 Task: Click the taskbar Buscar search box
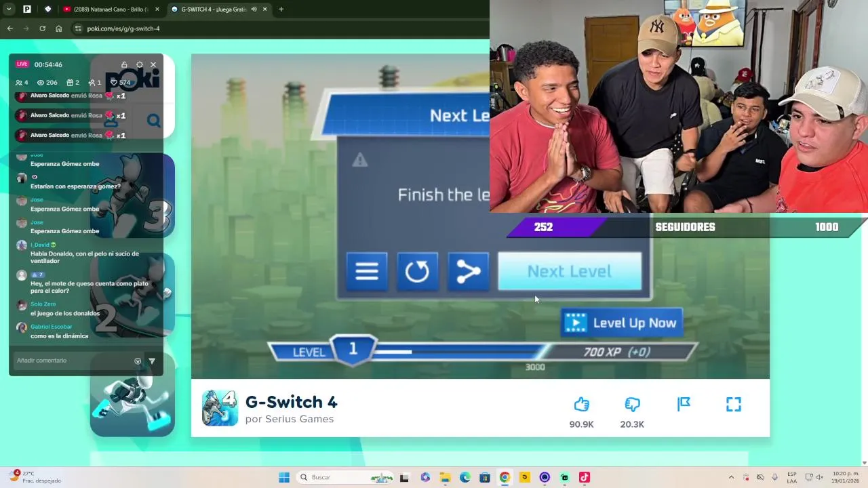(344, 477)
